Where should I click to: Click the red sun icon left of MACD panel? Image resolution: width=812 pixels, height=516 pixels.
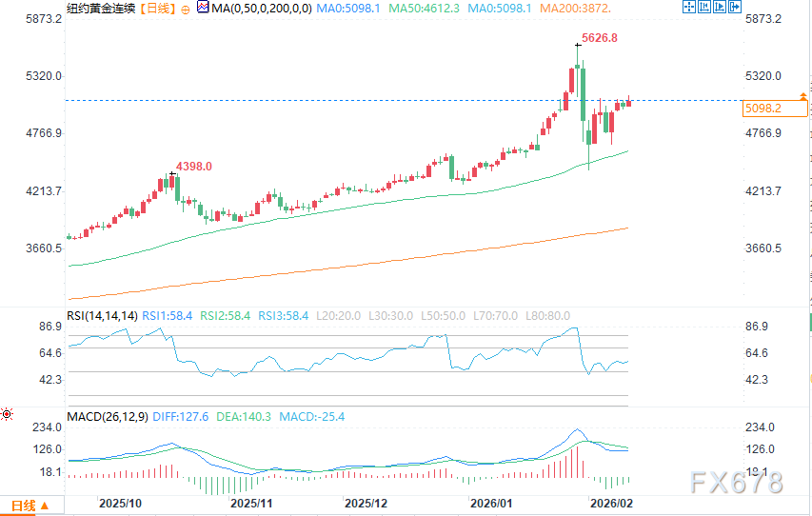(7, 414)
